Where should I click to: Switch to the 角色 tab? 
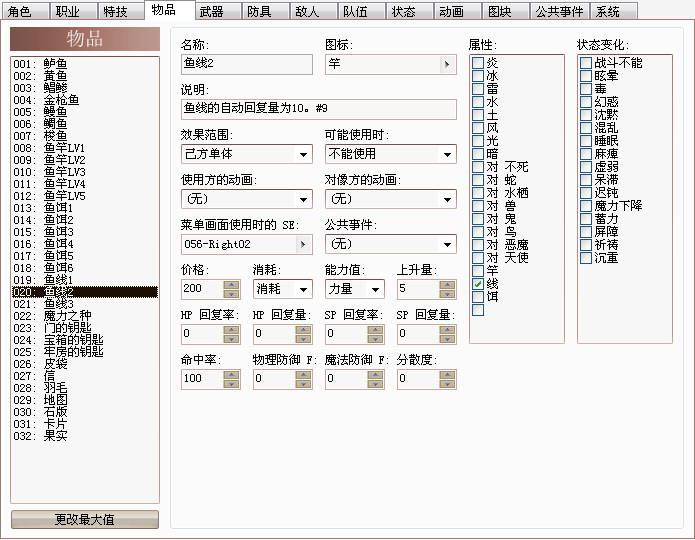[25, 11]
